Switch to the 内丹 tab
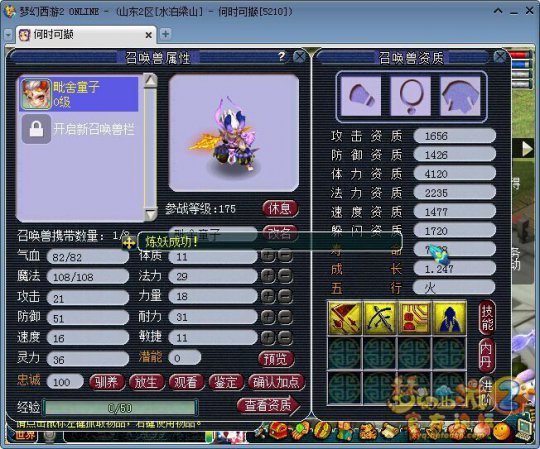540x449 pixels. [486, 355]
